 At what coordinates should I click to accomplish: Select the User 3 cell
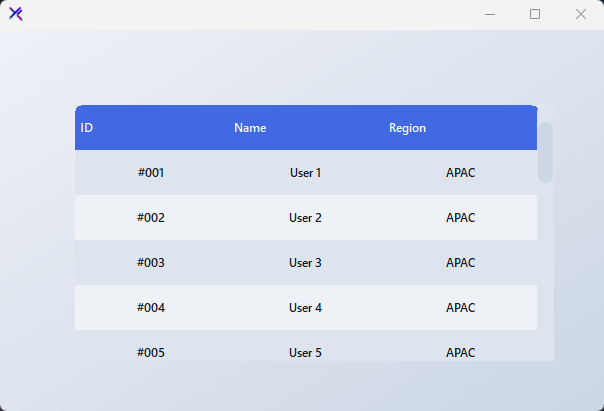pos(305,263)
